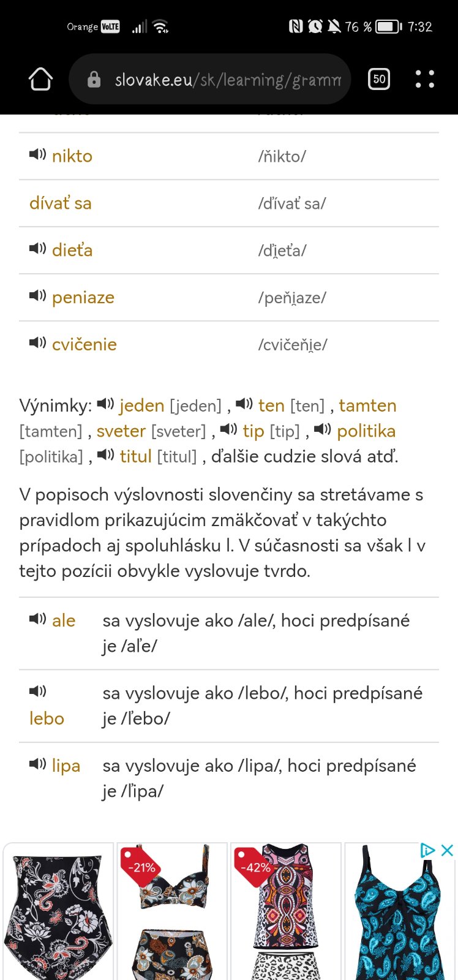
Task: Play audio for jeden
Action: [x=105, y=404]
